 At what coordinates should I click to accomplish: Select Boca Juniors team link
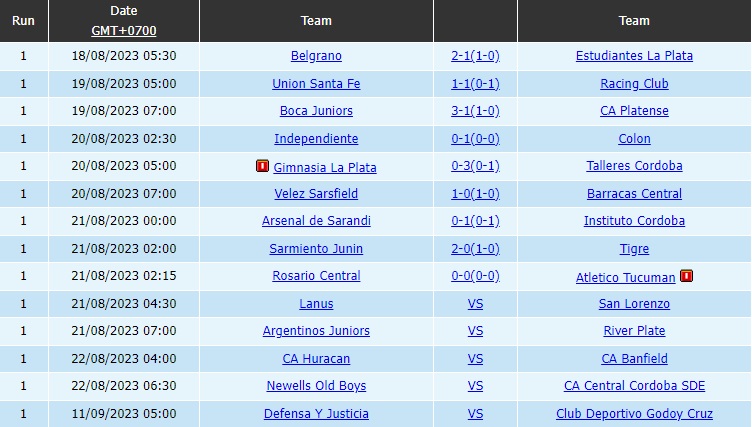[316, 111]
